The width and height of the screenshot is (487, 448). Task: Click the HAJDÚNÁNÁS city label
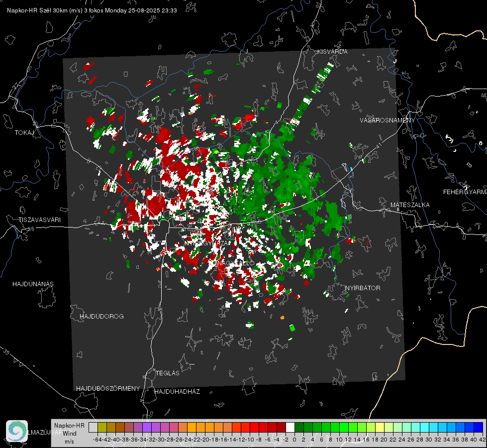[33, 284]
